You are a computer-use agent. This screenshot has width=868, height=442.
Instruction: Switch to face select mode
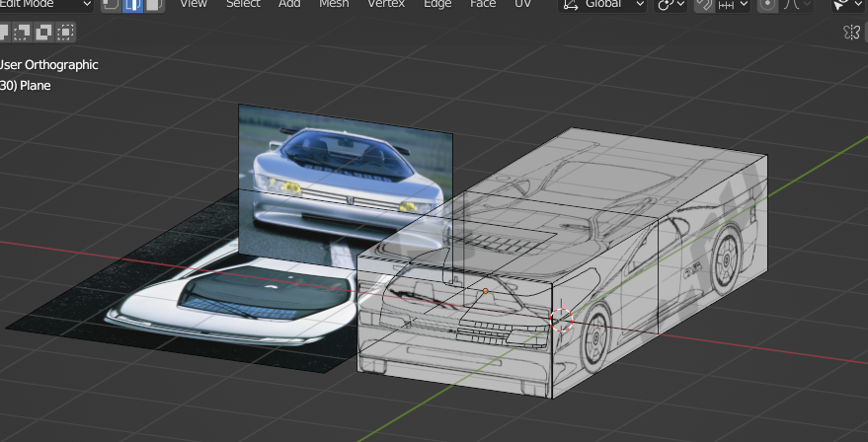154,5
